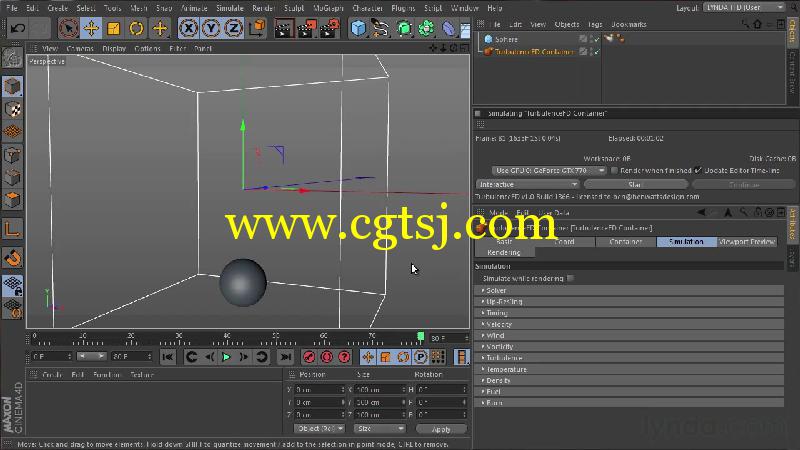
Task: Click the timeline preview range slider bar
Action: tap(91, 356)
